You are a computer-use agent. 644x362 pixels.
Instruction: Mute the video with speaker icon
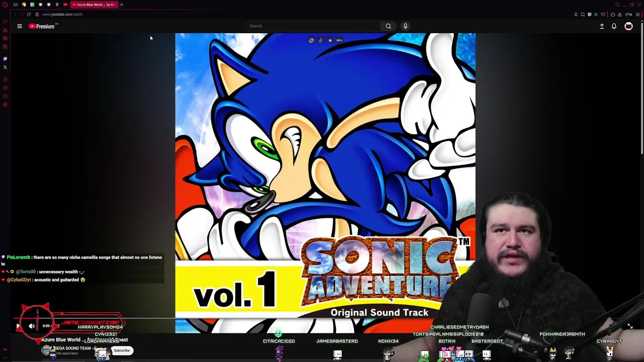tap(32, 326)
